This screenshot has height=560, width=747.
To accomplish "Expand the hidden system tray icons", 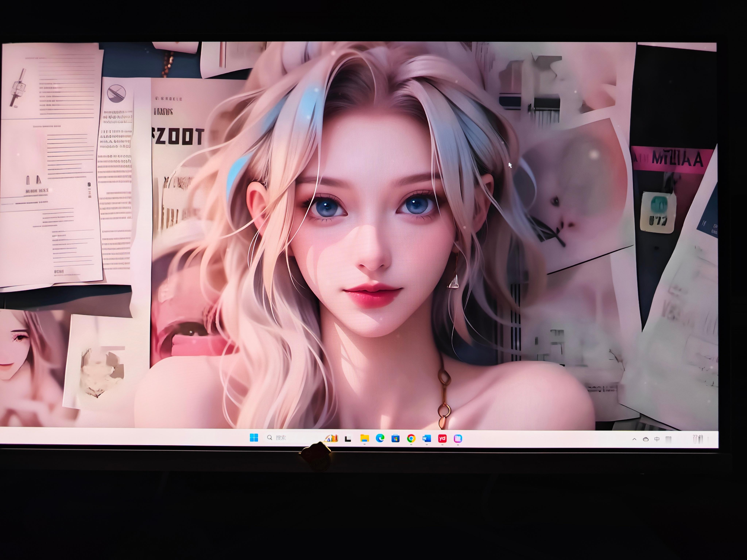I will coord(634,439).
